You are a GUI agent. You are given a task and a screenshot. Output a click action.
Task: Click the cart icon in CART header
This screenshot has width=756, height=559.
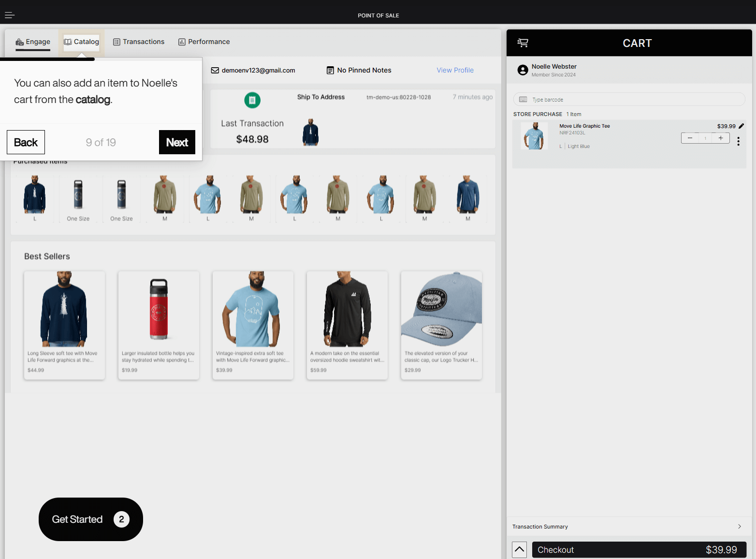[523, 43]
